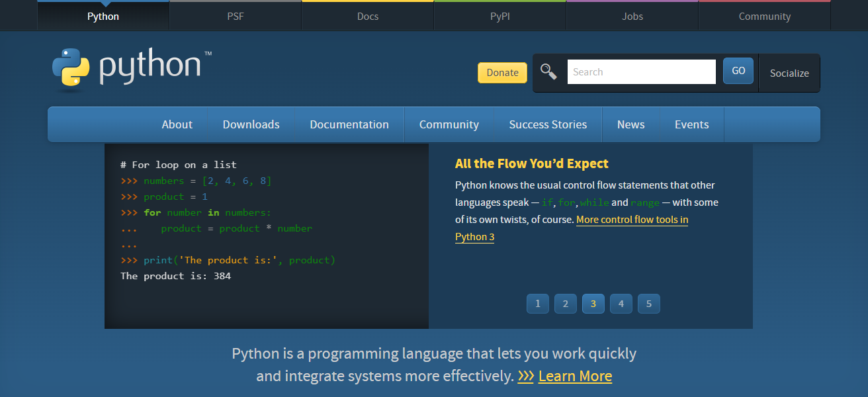Show slide 5 of the code carousel
Viewport: 868px width, 397px height.
[649, 304]
